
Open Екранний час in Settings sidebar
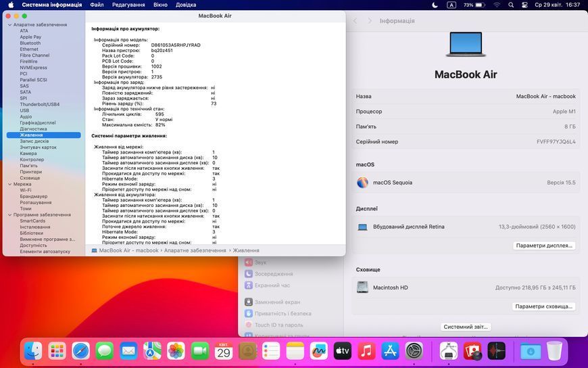[x=272, y=285]
